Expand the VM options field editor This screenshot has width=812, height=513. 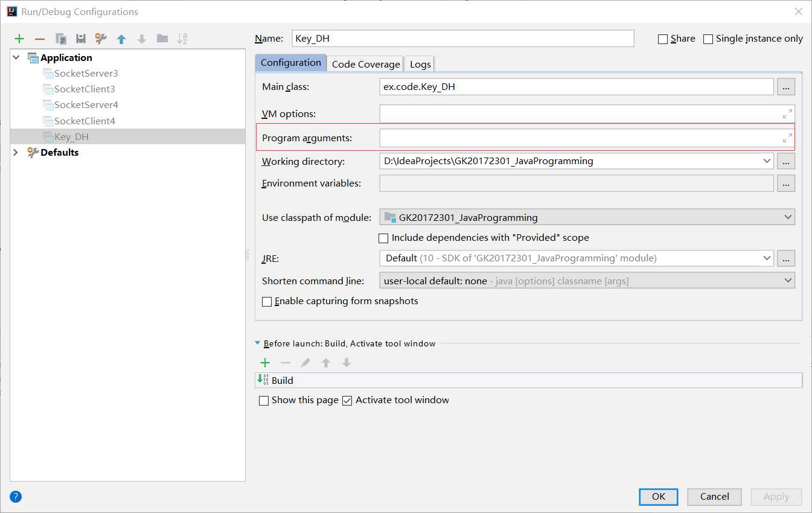click(787, 113)
